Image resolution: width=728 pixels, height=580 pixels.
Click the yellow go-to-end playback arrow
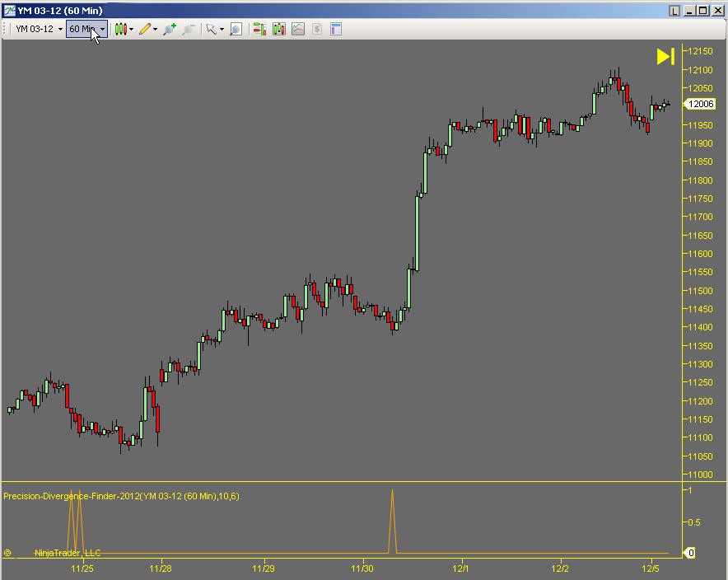665,56
